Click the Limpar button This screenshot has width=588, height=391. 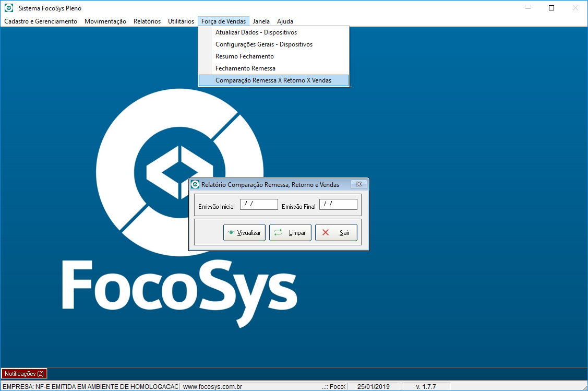[290, 233]
